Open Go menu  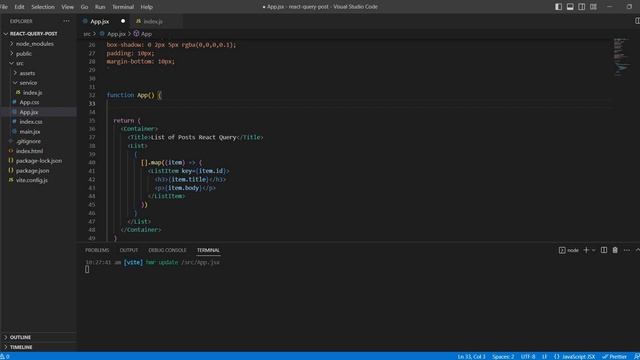pos(84,7)
